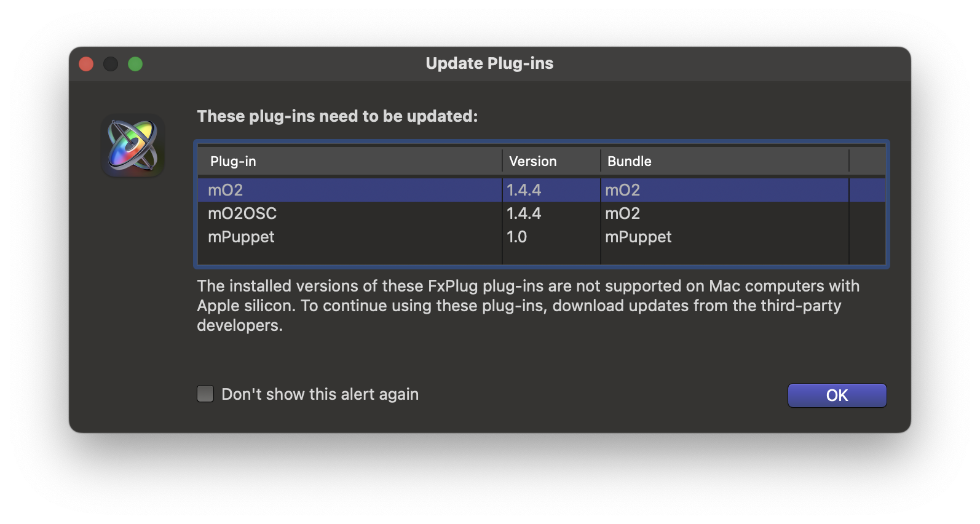This screenshot has height=524, width=980.
Task: Click version 1.4.4 in the mO2OSC row
Action: coord(524,213)
